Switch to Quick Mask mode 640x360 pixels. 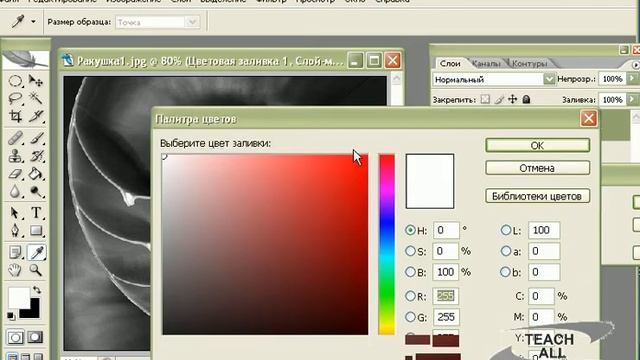click(x=35, y=337)
